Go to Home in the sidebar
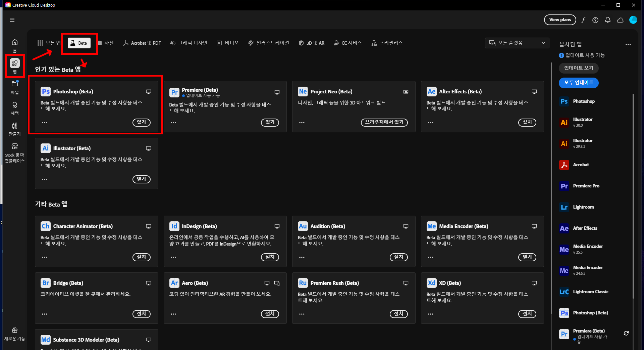The height and width of the screenshot is (350, 644). 15,46
